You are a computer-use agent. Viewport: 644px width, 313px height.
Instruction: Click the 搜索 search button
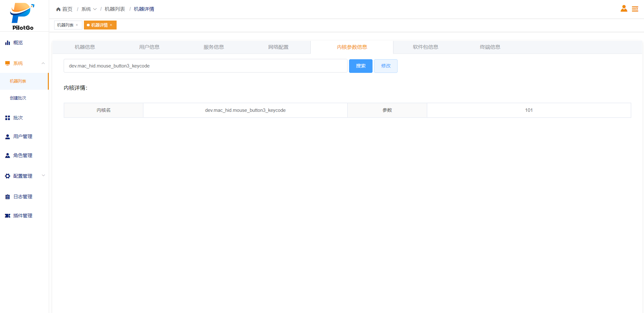tap(360, 66)
